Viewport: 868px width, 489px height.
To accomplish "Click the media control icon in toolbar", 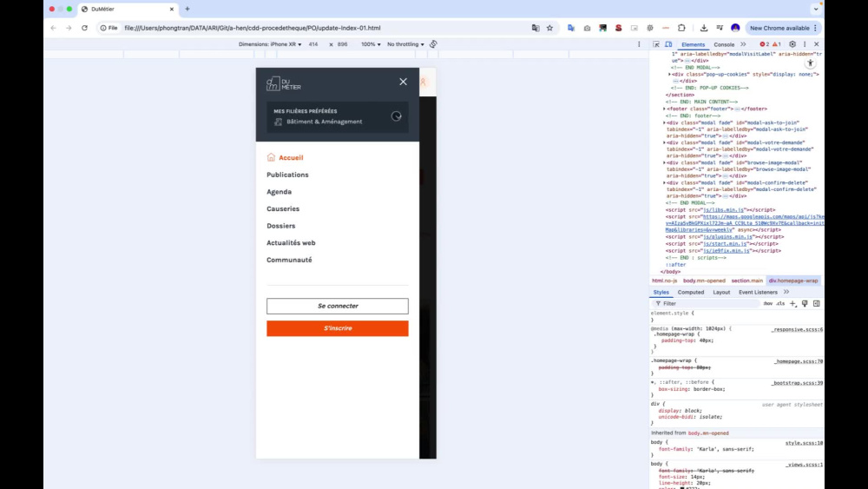I will click(720, 28).
